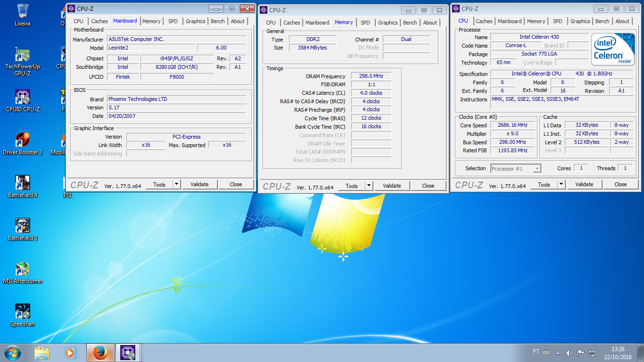This screenshot has height=362, width=644.
Task: Open About tab in Processor window
Action: (x=622, y=21)
